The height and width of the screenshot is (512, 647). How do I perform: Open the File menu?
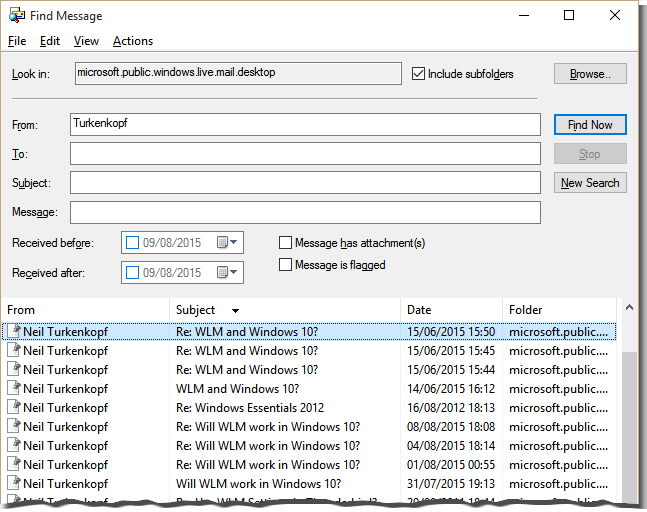click(17, 41)
